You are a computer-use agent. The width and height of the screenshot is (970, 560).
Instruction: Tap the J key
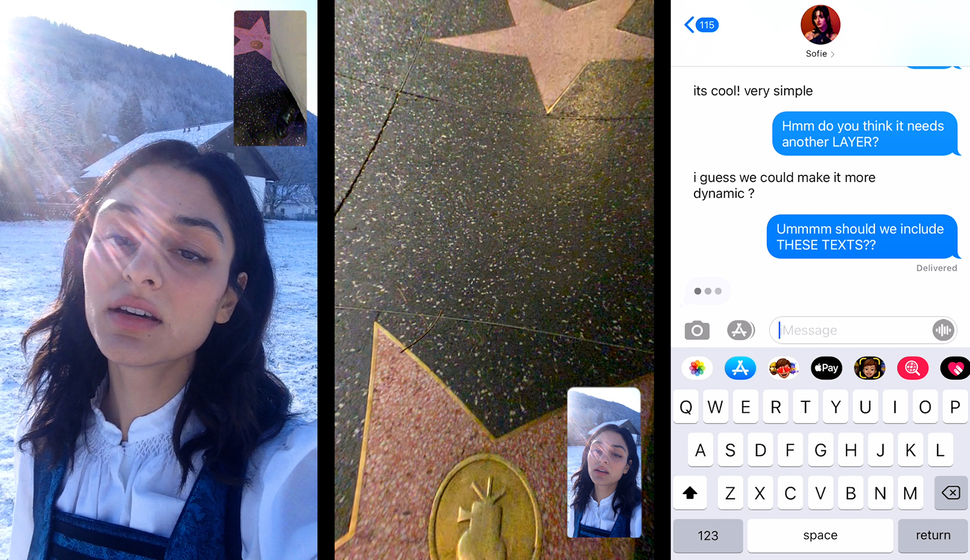881,450
